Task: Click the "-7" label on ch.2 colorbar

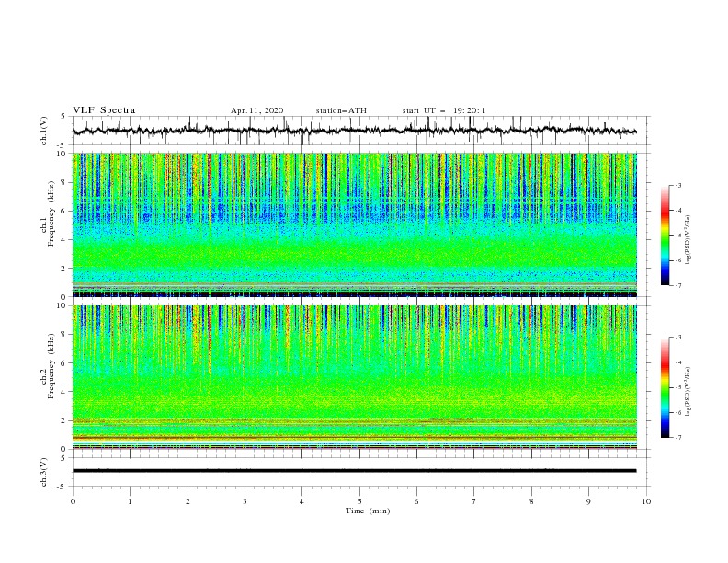Action: pos(678,437)
